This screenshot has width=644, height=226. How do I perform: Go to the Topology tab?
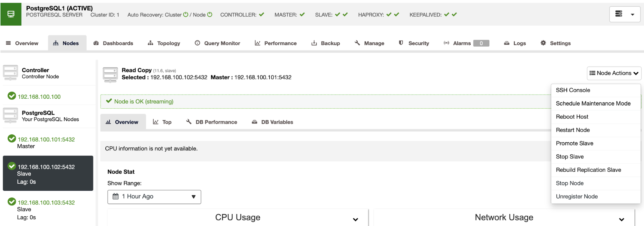(164, 43)
